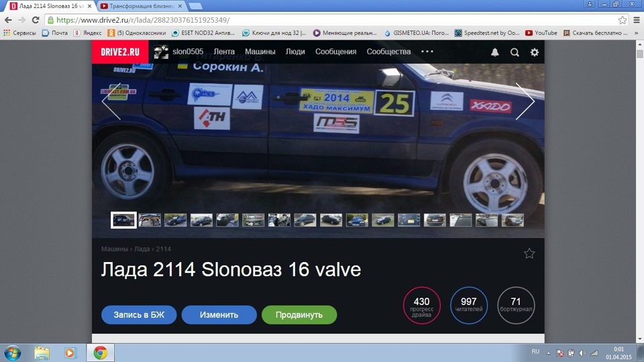Screen dimensions: 644x362
Task: Open the Машины section in the top nav
Action: point(260,52)
